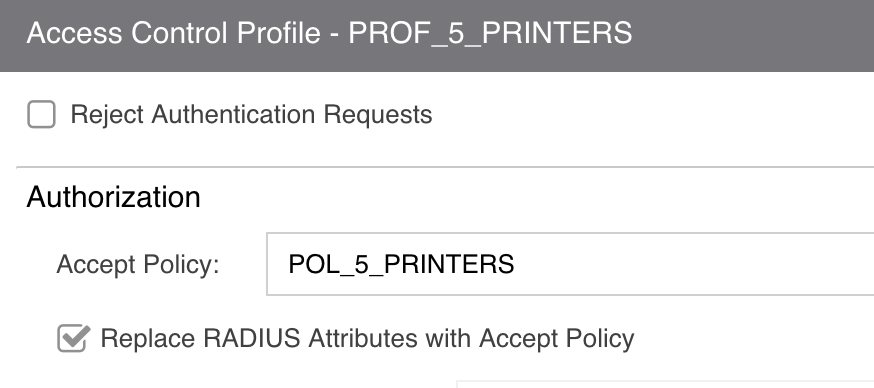Click the POL_5_PRINTERS text in Accept Policy
Screen dimensions: 874x388
pyautogui.click(x=401, y=264)
